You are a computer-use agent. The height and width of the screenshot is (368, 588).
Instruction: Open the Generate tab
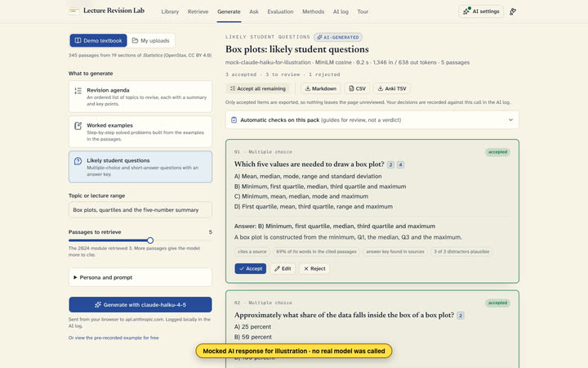point(229,11)
